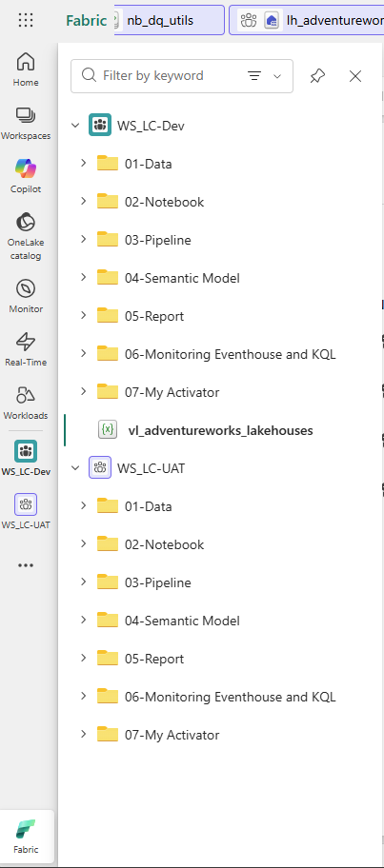
Task: Open Workspaces in the sidebar
Action: tap(26, 123)
